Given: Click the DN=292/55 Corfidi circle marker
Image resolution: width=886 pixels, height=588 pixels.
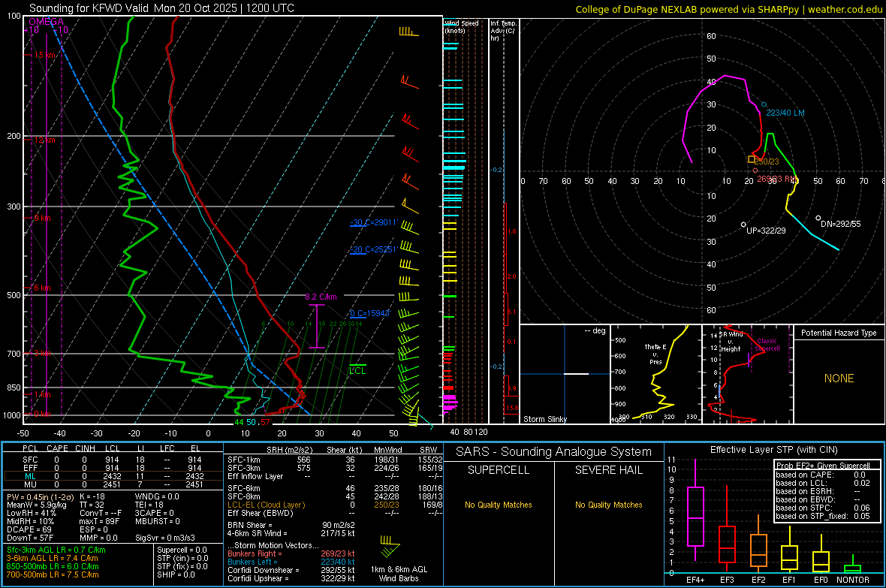Looking at the screenshot, I should (x=818, y=218).
